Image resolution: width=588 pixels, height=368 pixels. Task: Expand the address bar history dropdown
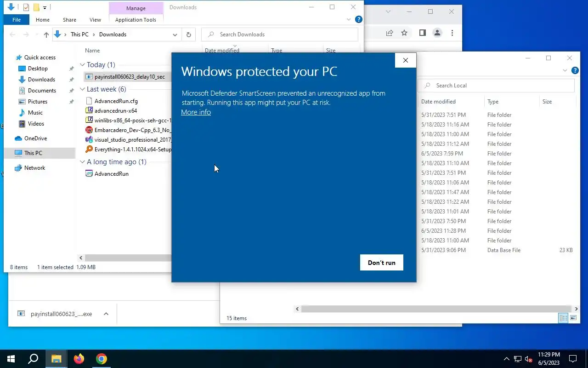(x=175, y=34)
